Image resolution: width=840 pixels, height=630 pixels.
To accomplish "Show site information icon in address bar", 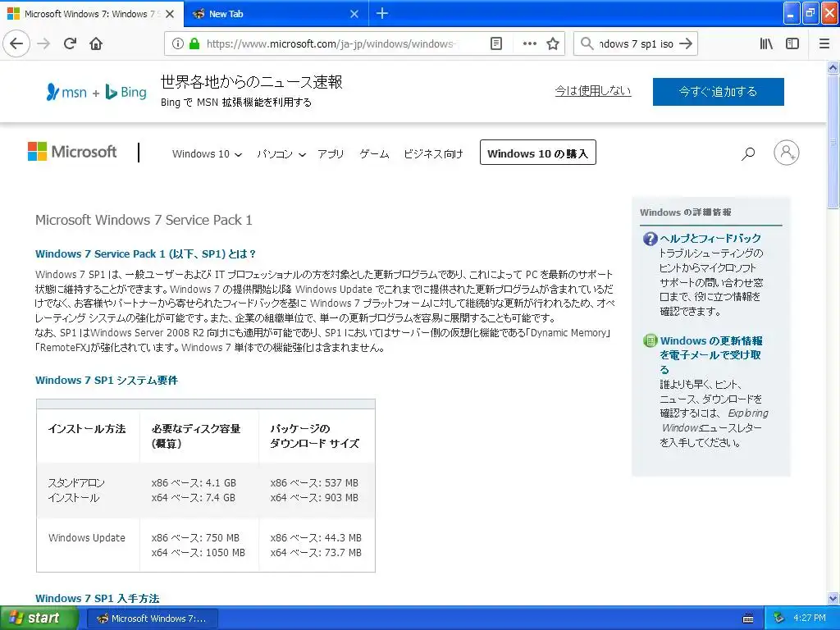I will coord(178,43).
